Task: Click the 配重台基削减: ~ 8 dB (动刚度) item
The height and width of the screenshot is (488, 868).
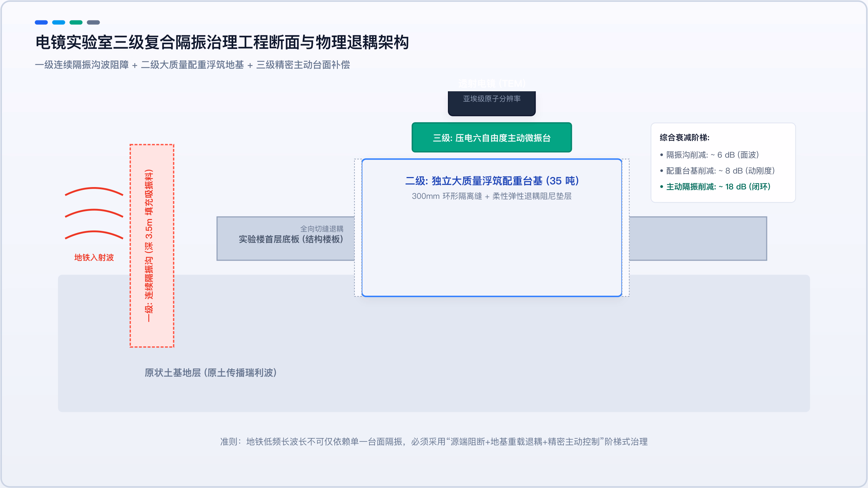Action: pyautogui.click(x=717, y=171)
